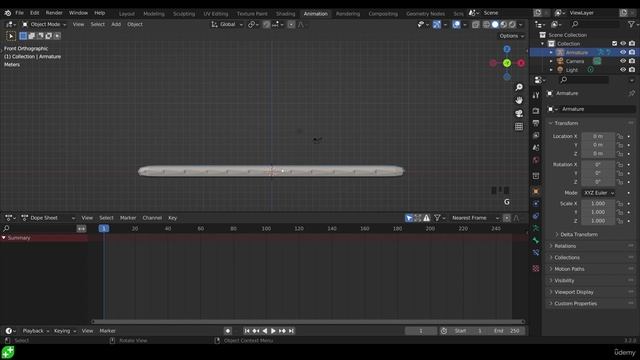Enable solid viewport shading
Image resolution: width=640 pixels, height=360 pixels.
tap(495, 24)
